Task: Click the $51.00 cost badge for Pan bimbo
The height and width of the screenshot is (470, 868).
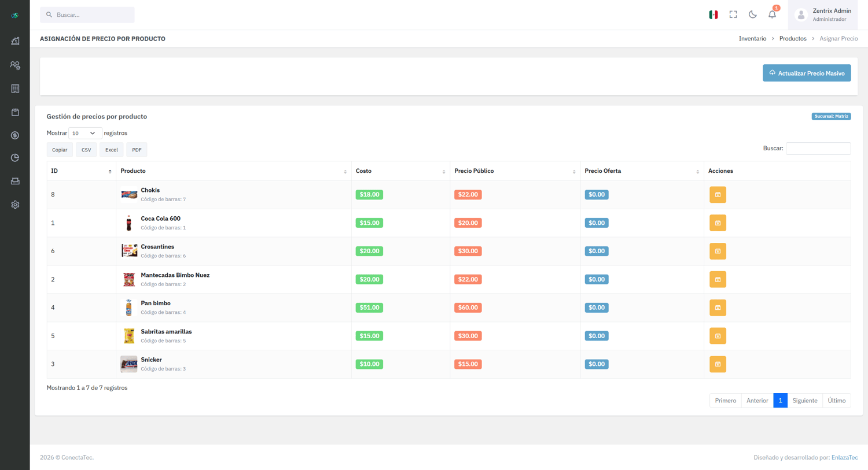Action: [369, 308]
